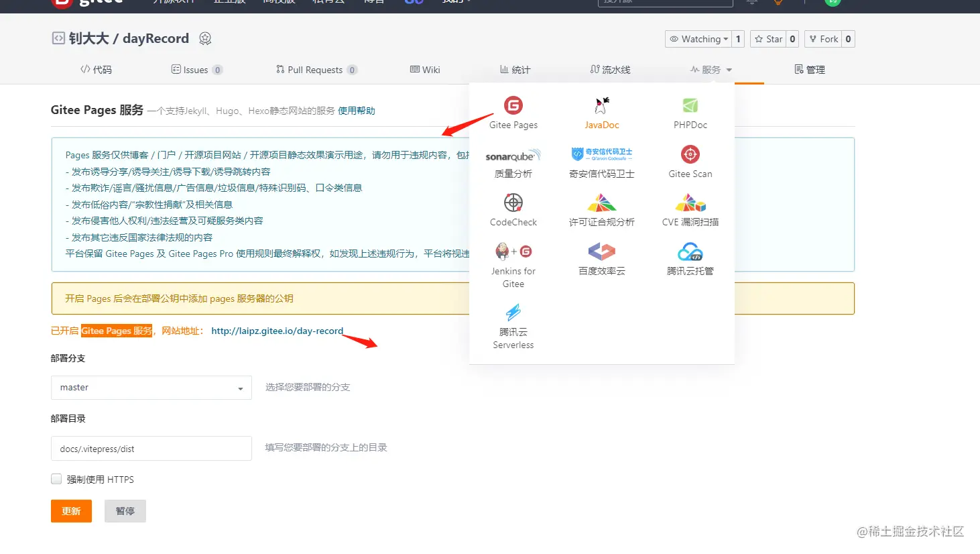This screenshot has height=554, width=980.
Task: Open the laipz.gitee.io/day-record site link
Action: point(277,331)
